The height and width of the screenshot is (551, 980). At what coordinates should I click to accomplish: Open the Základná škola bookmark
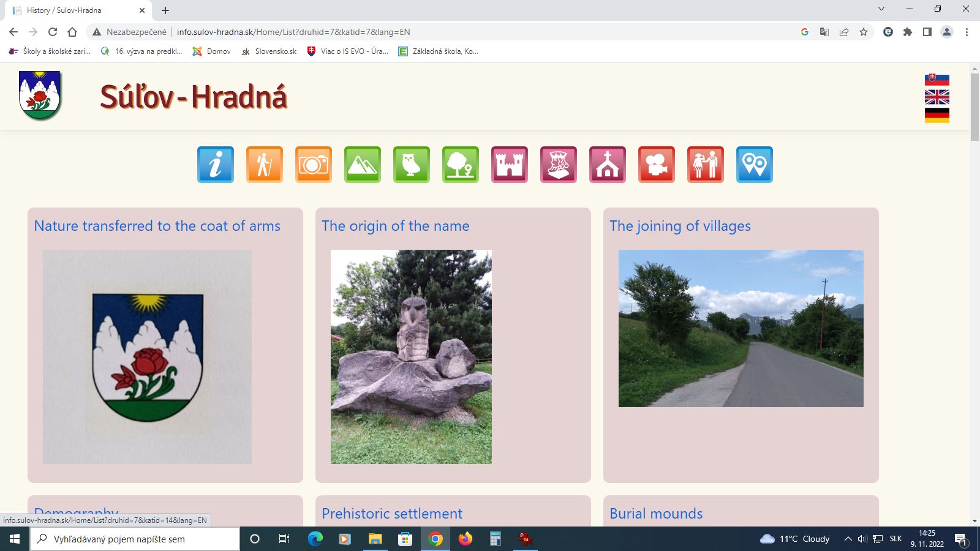[439, 51]
